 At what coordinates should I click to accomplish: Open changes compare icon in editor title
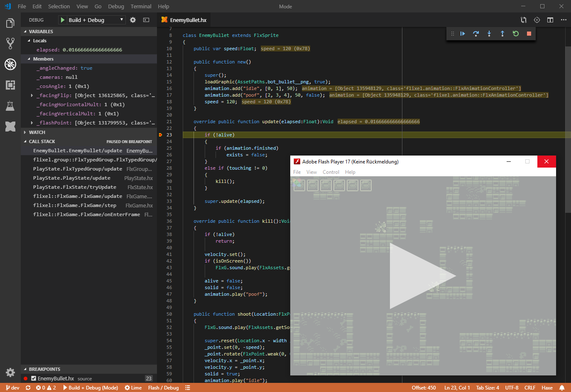(x=524, y=20)
